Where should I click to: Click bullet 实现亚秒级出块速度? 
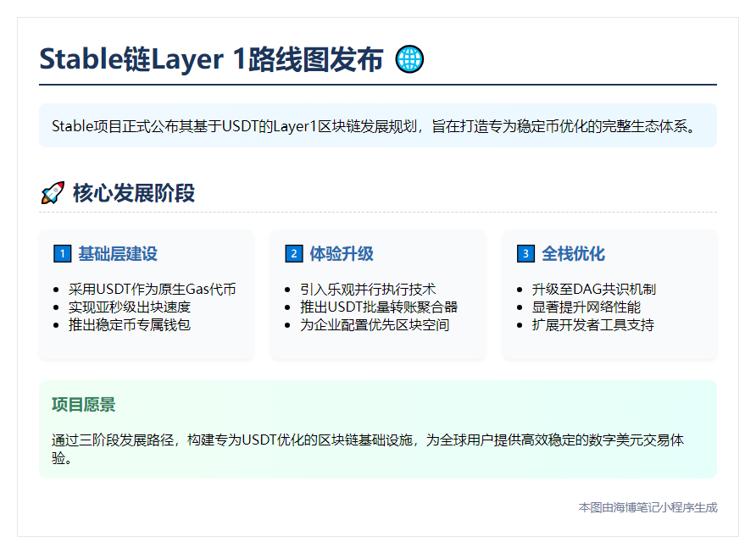(x=130, y=307)
